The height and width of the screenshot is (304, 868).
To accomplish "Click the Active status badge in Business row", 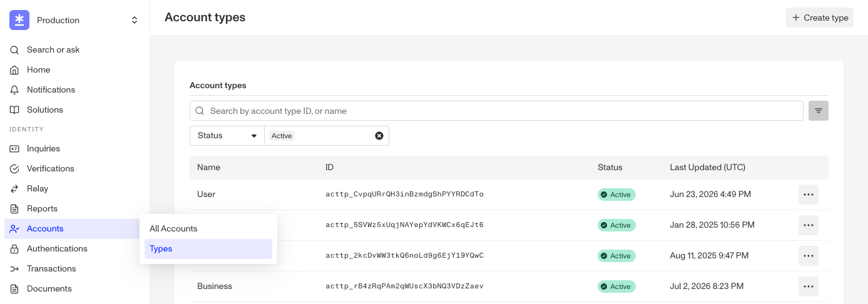I will click(616, 286).
